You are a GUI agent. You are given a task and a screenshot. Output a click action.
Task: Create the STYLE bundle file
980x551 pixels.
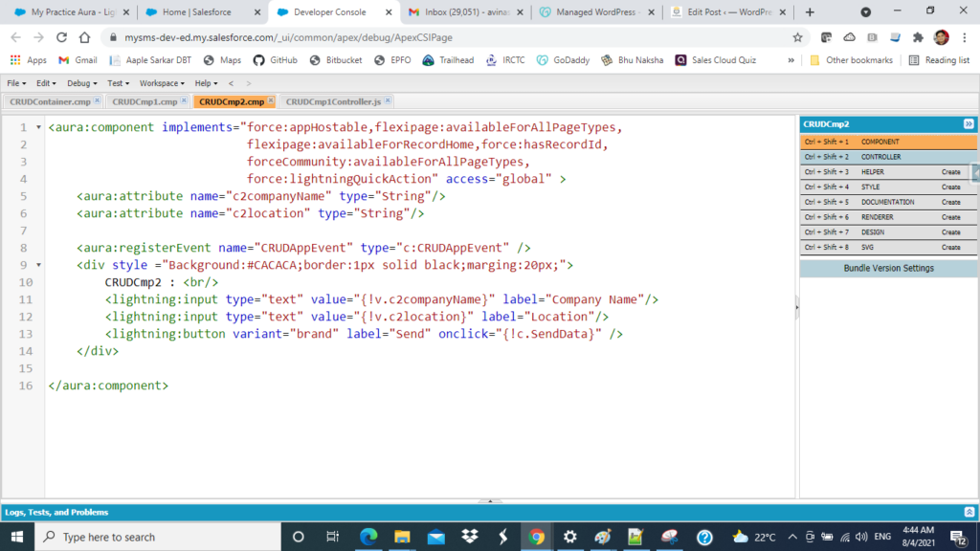point(950,187)
